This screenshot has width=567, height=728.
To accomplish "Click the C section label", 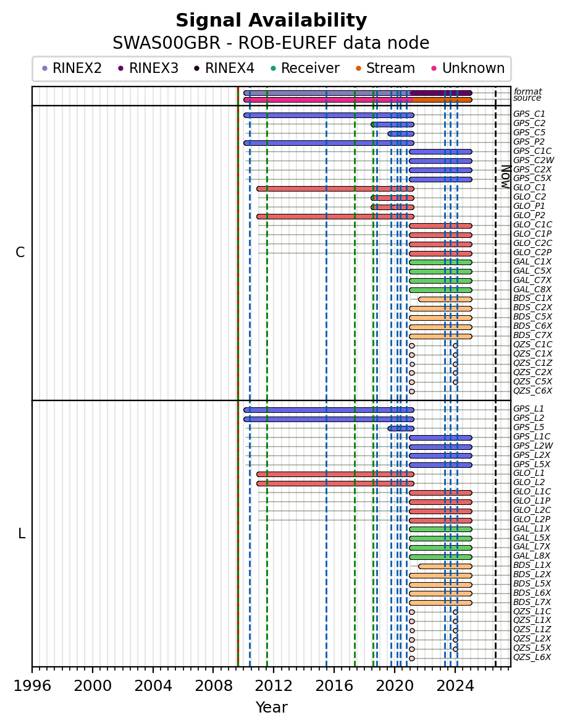I will tap(20, 252).
